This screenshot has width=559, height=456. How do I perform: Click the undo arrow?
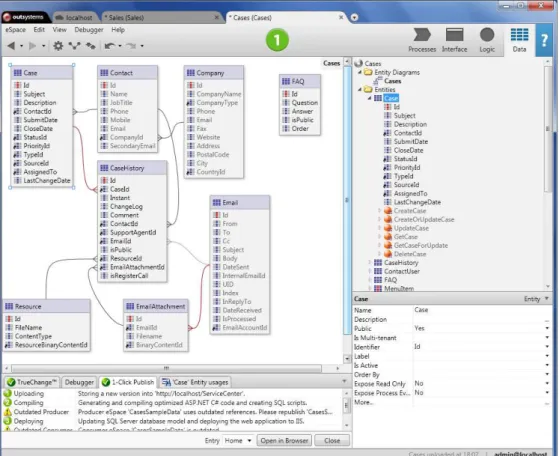click(110, 46)
